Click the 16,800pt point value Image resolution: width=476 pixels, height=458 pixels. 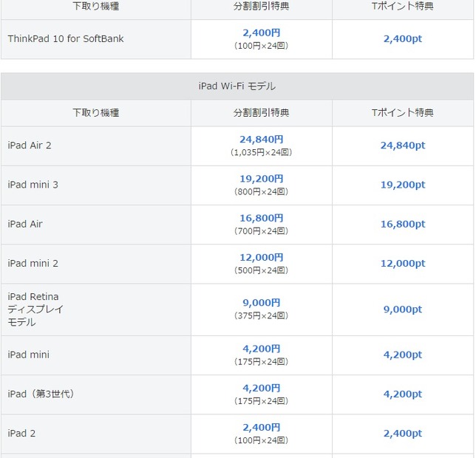[x=403, y=225]
